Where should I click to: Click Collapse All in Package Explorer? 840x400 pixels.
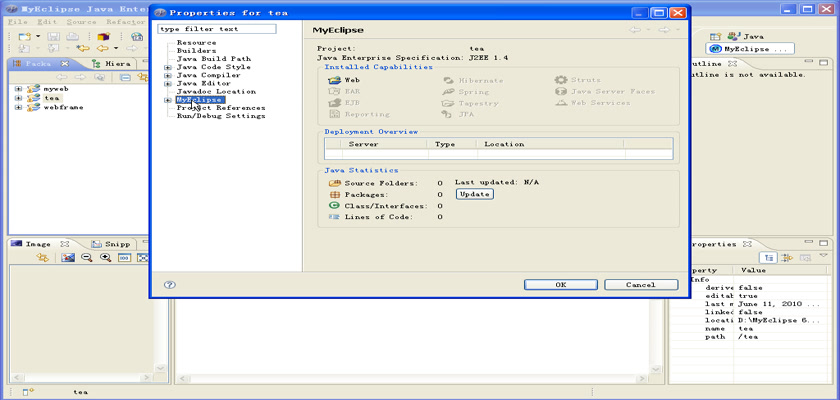(125, 77)
